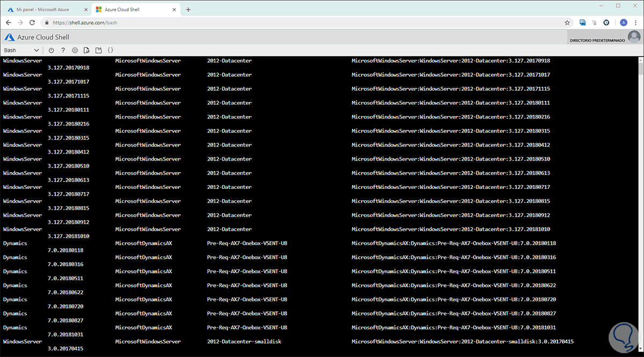Click URN ending 2012-Datacenter:3.127.20170918
The width and height of the screenshot is (644, 357).
point(450,61)
